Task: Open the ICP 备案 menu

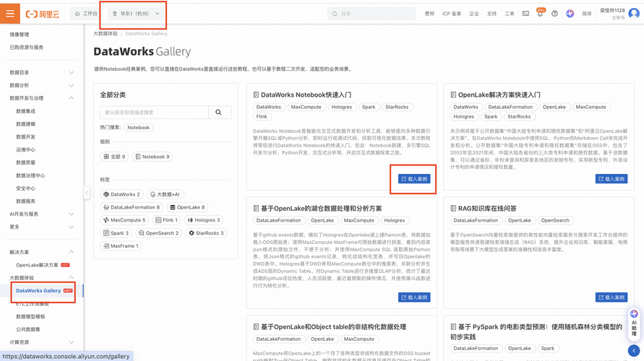Action: 451,14
